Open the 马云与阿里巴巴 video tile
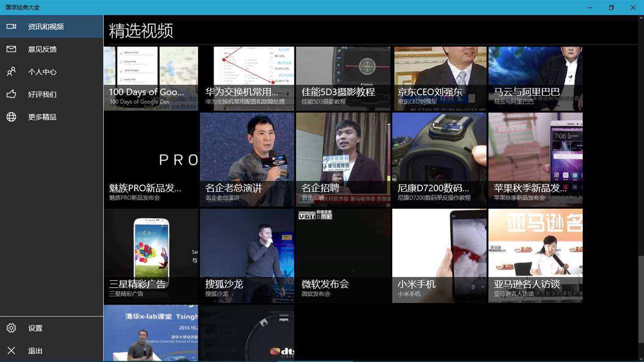Viewport: 644px width, 362px height. pyautogui.click(x=535, y=79)
